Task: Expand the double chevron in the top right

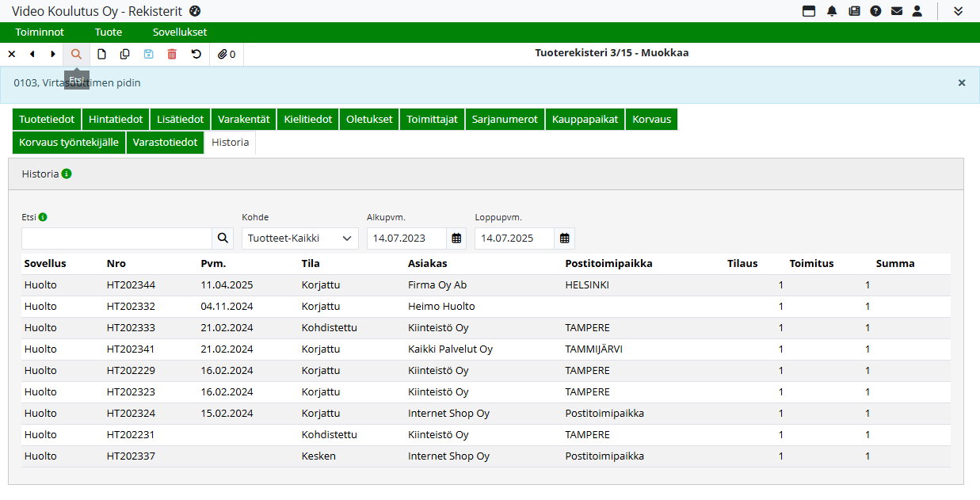Action: tap(958, 11)
